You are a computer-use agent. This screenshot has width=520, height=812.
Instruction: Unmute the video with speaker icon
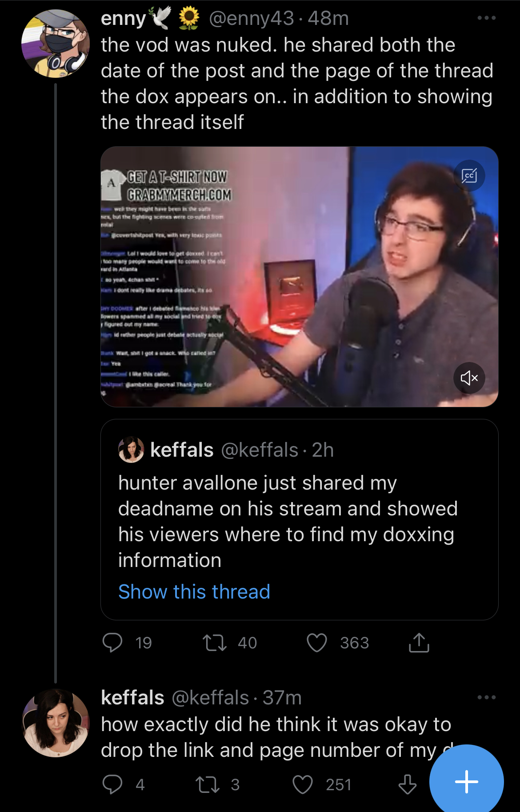click(469, 378)
